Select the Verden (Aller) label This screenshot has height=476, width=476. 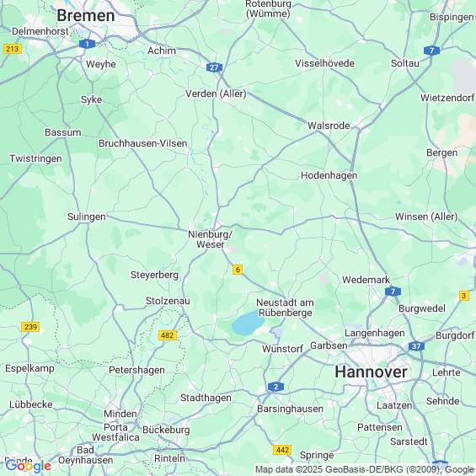pos(216,94)
